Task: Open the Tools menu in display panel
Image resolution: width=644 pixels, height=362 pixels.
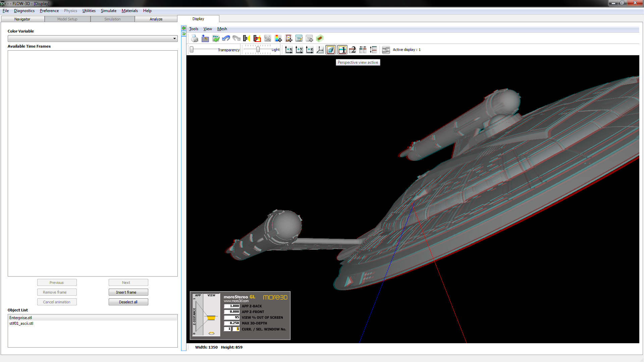Action: click(194, 29)
